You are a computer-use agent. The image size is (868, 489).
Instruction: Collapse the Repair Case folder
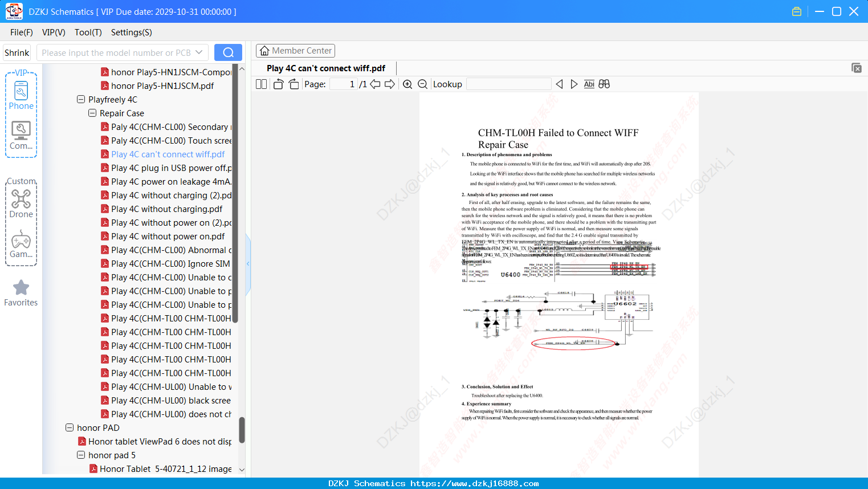click(x=92, y=113)
